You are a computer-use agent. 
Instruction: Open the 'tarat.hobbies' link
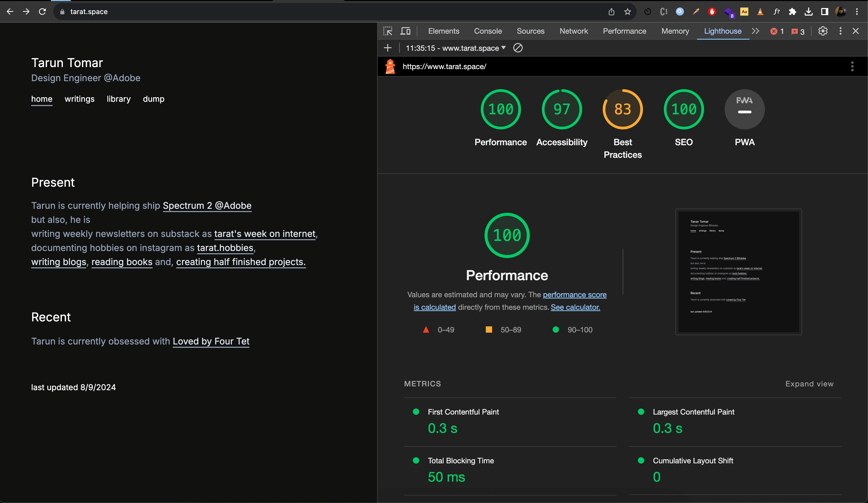[225, 248]
